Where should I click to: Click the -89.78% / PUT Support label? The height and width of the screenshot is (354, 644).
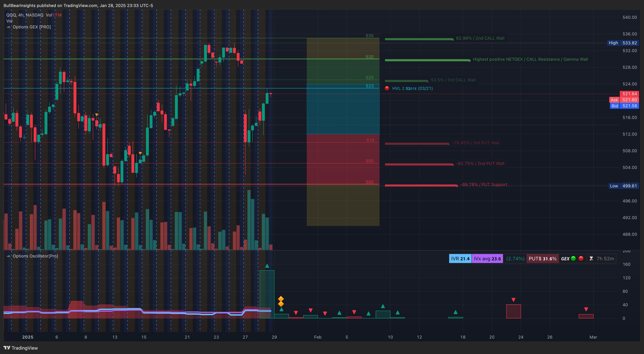484,185
